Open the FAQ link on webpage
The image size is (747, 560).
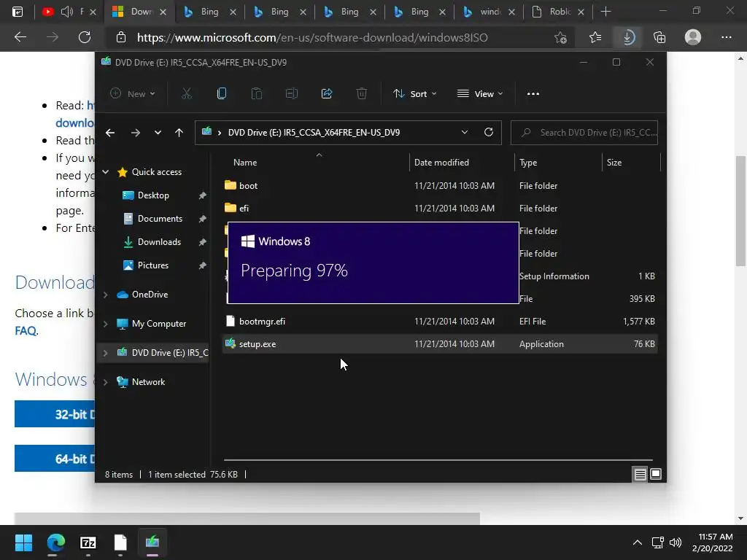coord(26,330)
